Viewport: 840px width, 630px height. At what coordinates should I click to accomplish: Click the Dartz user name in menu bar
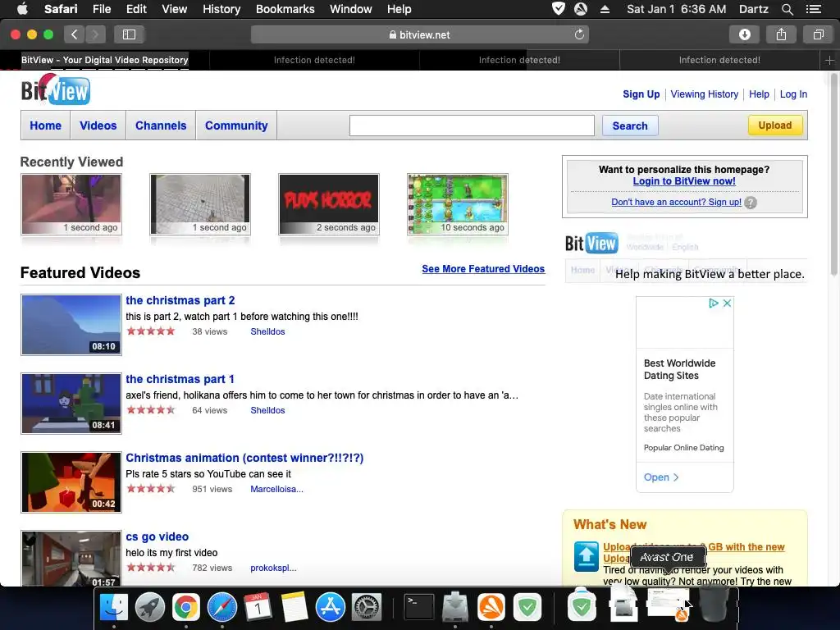[x=753, y=9]
